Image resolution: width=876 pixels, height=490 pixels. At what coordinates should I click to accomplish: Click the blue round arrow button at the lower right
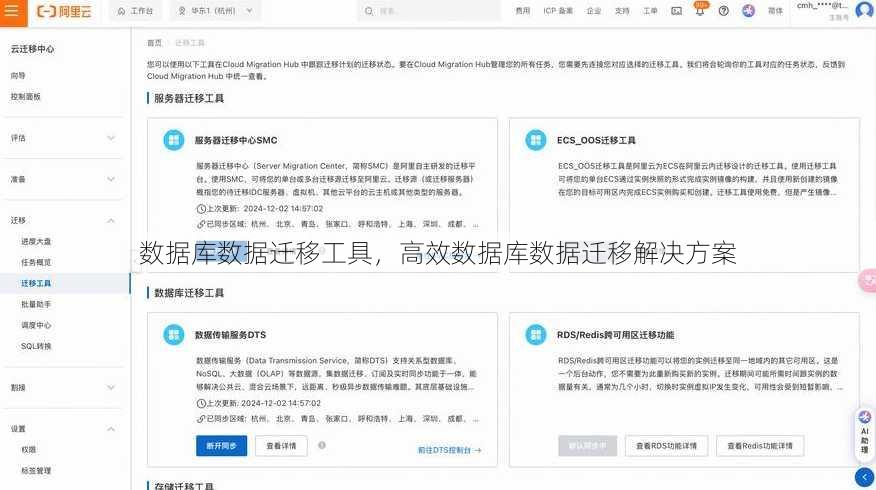[x=864, y=477]
